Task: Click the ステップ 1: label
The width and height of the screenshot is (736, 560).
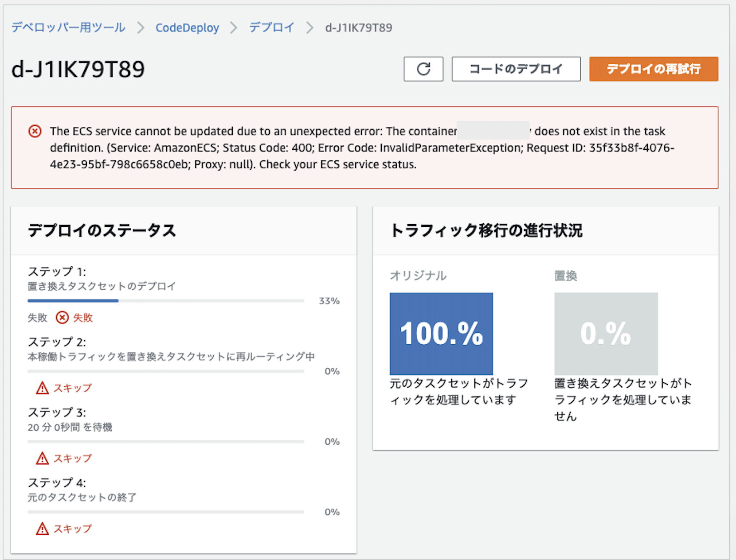Action: click(x=57, y=271)
